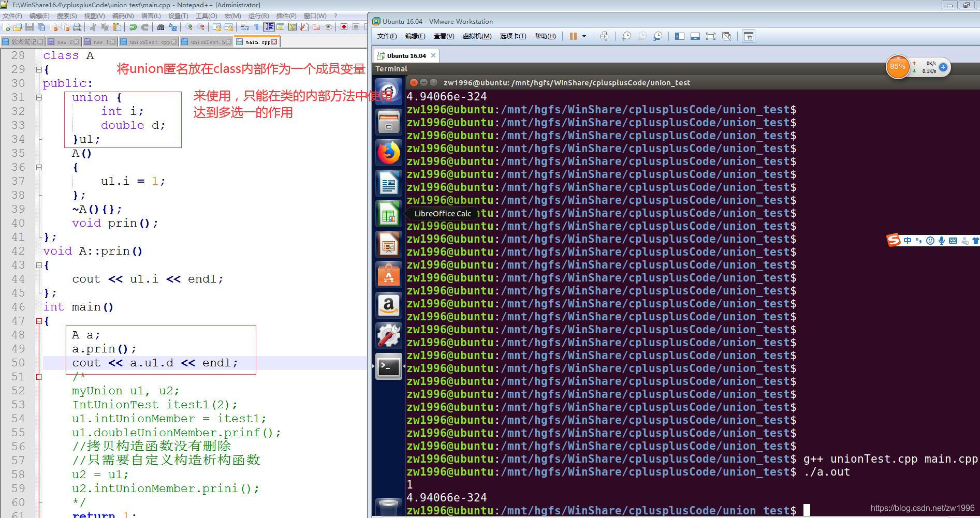This screenshot has height=518, width=980.
Task: Toggle the indent guide toolbar button
Action: point(269,27)
